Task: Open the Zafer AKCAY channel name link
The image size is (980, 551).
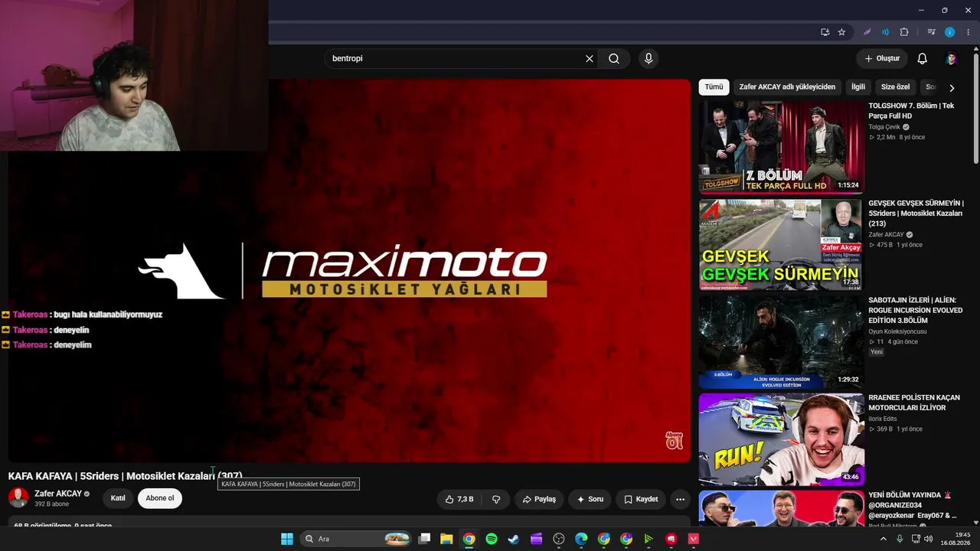Action: click(x=58, y=494)
